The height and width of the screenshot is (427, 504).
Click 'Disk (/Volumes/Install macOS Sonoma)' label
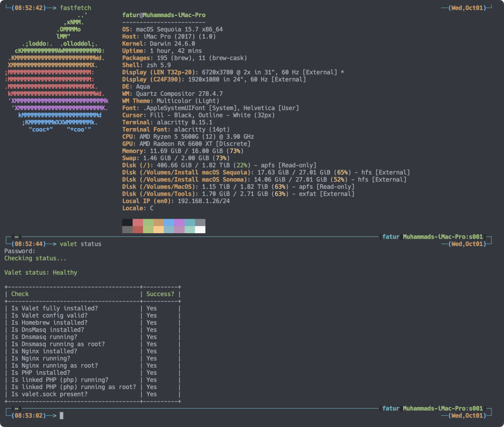point(184,179)
